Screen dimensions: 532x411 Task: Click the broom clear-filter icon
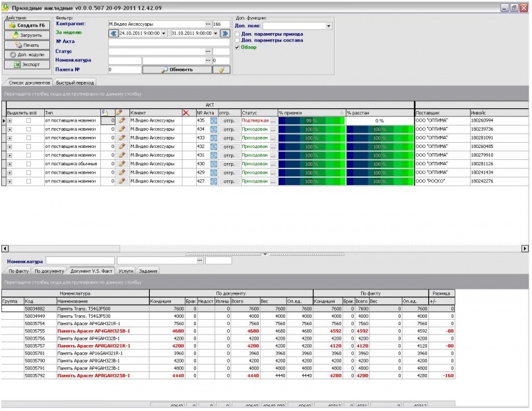[222, 69]
